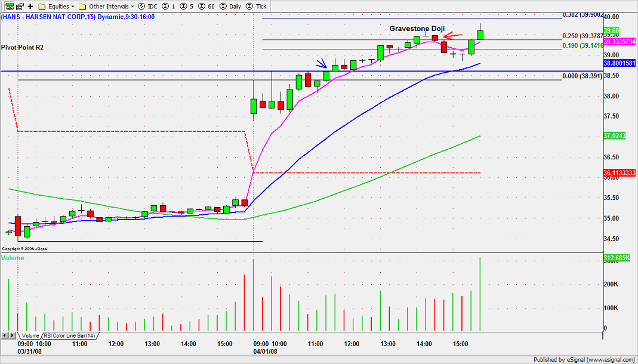Click the Gravestone Doji annotation text

[417, 29]
